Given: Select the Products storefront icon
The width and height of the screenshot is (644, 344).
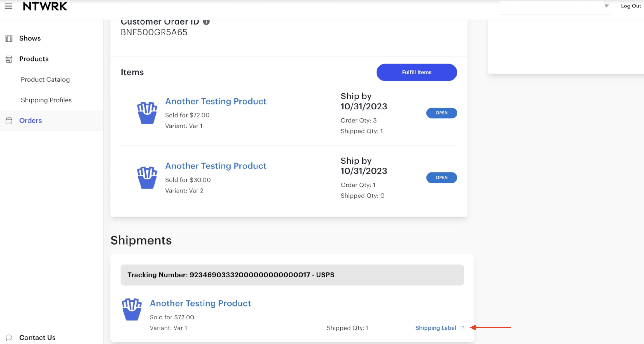Looking at the screenshot, I should 9,59.
